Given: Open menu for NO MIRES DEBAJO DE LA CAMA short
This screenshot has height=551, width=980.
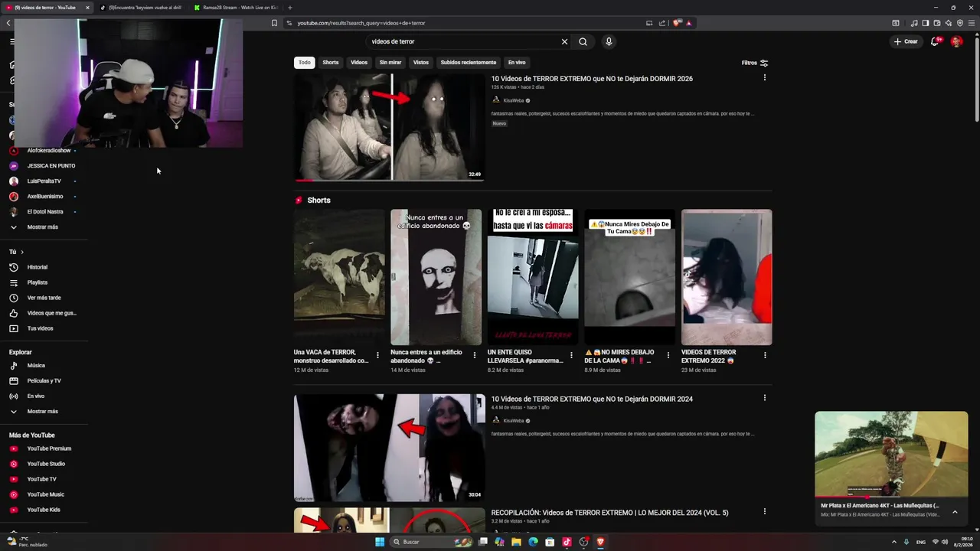Looking at the screenshot, I should [668, 355].
